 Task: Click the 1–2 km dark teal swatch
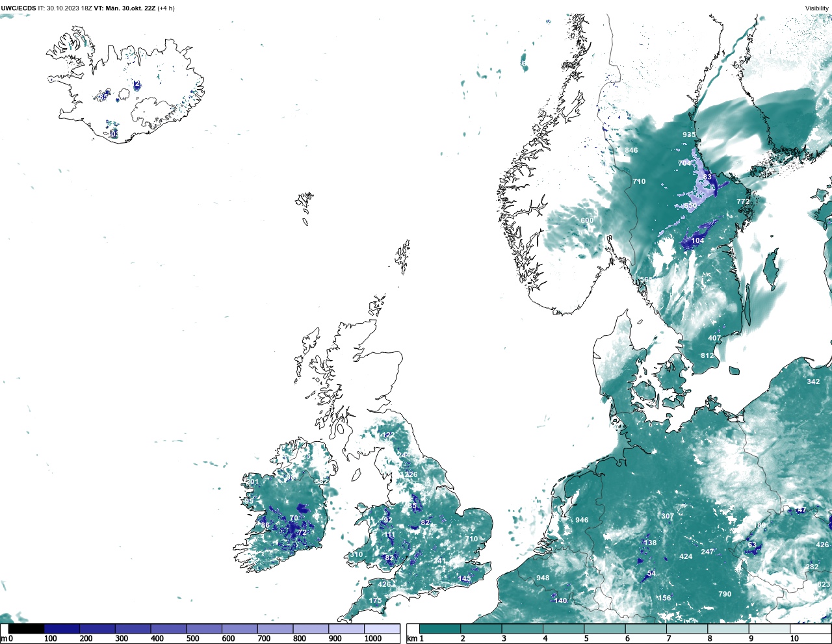coord(440,629)
